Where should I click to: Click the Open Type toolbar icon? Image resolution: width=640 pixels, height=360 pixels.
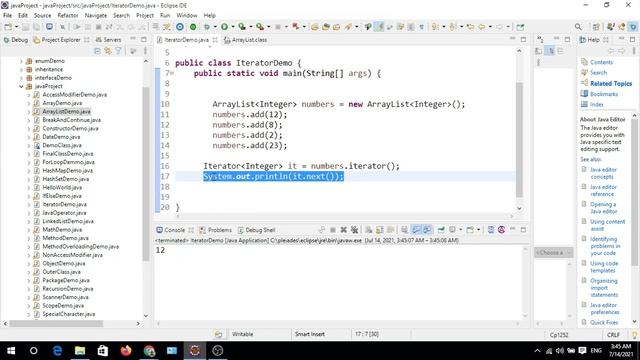pyautogui.click(x=315, y=27)
